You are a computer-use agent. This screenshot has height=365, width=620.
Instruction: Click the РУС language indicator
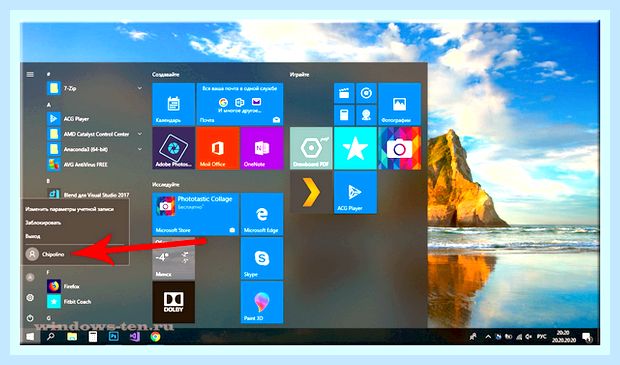point(542,337)
